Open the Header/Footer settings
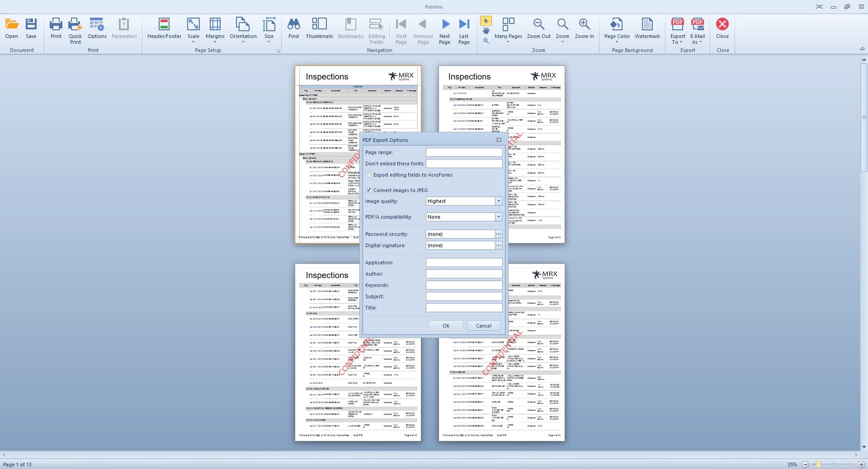 [164, 28]
